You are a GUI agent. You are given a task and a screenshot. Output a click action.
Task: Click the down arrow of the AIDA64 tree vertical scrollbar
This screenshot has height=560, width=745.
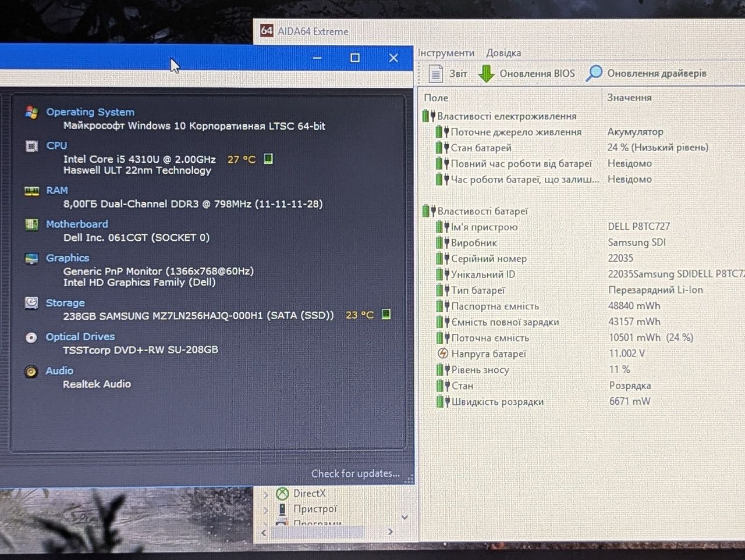coord(405,517)
